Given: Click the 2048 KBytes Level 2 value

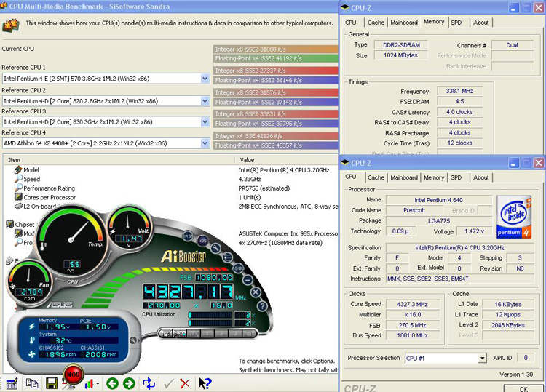Looking at the screenshot, I should point(508,325).
